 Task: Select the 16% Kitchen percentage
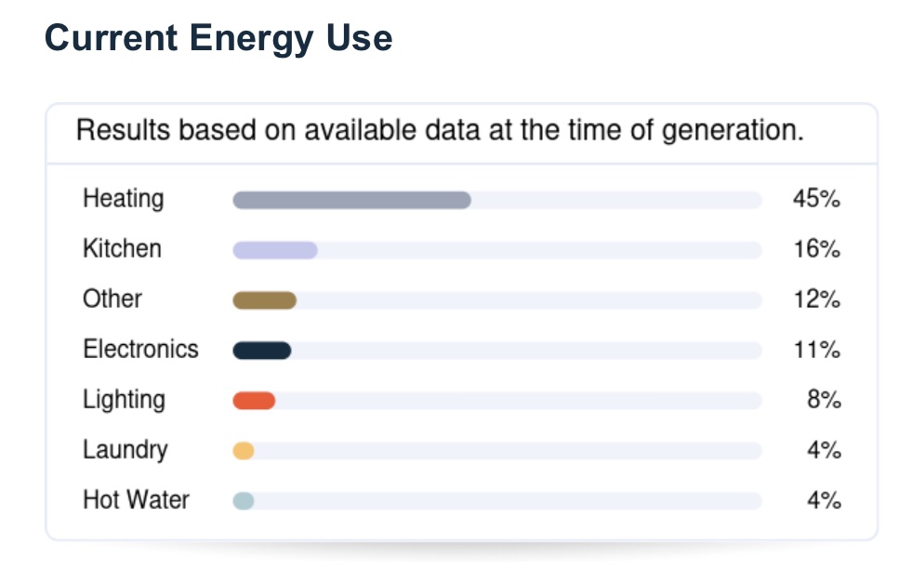click(816, 249)
